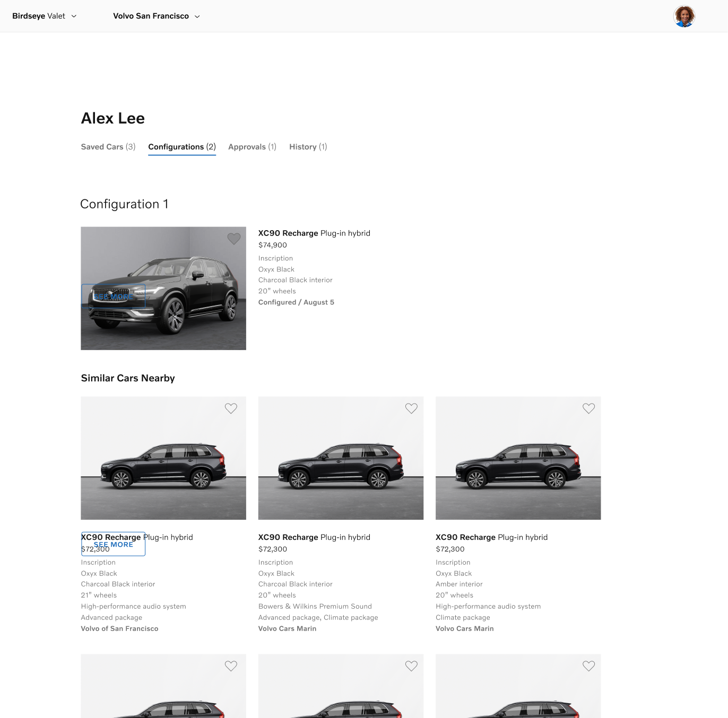Click 'Bowers & Wilkins Premium Sound' text
The image size is (728, 718).
click(x=315, y=606)
